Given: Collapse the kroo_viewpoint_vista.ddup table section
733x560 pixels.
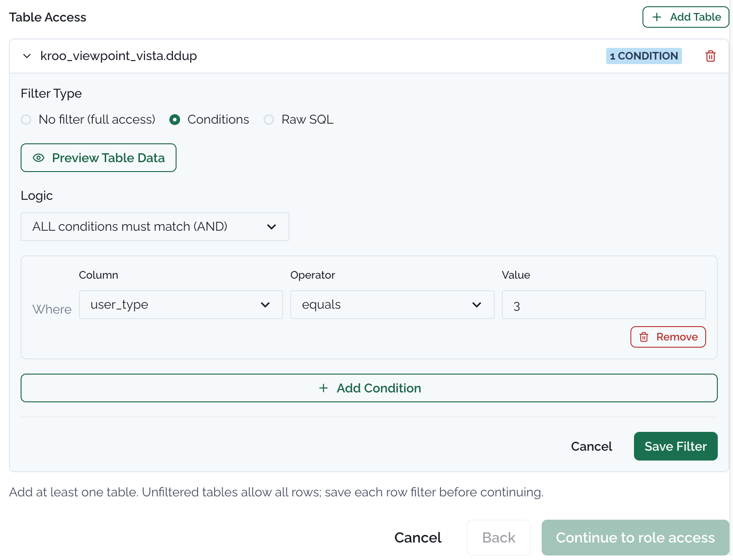Looking at the screenshot, I should pos(27,56).
